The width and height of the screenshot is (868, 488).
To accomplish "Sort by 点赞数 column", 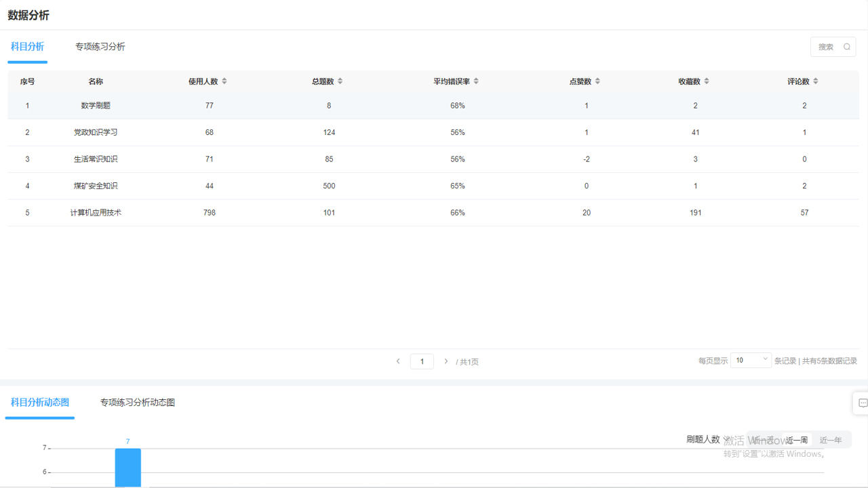I will 597,81.
